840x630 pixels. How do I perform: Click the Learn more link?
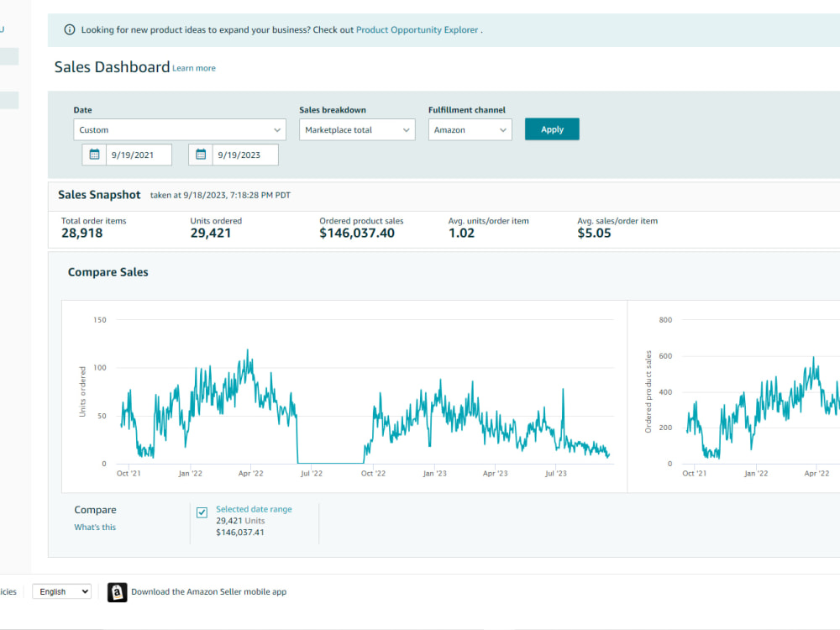tap(194, 68)
